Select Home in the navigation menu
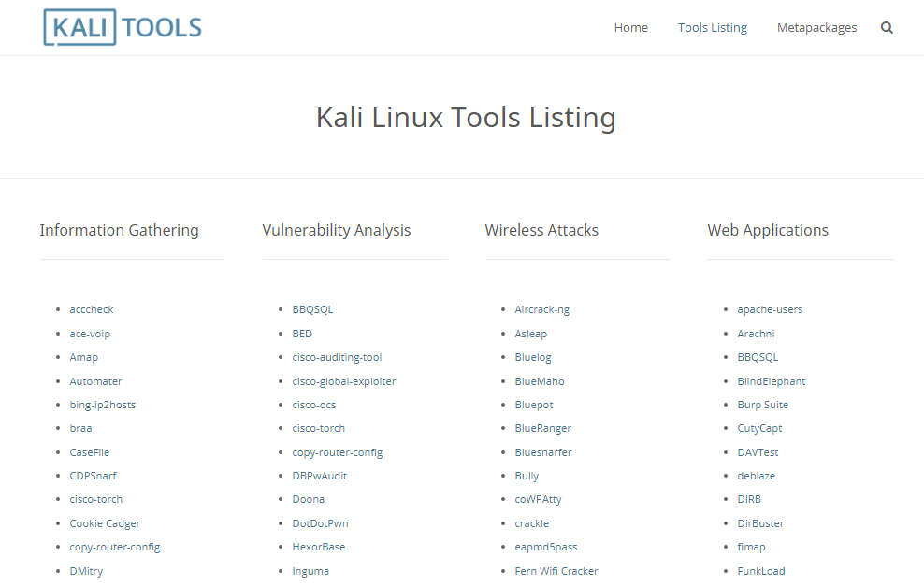 [x=630, y=27]
